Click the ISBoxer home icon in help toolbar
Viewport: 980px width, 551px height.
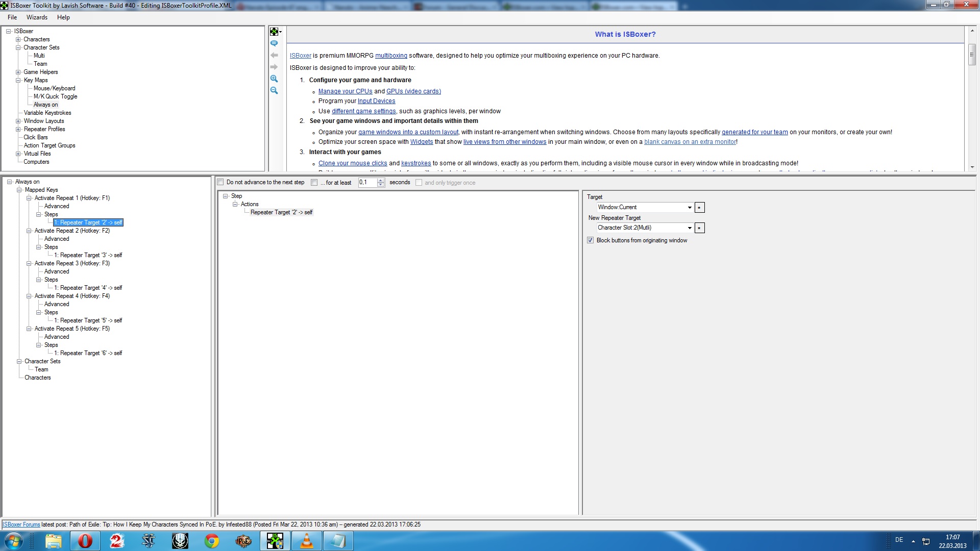coord(274,32)
